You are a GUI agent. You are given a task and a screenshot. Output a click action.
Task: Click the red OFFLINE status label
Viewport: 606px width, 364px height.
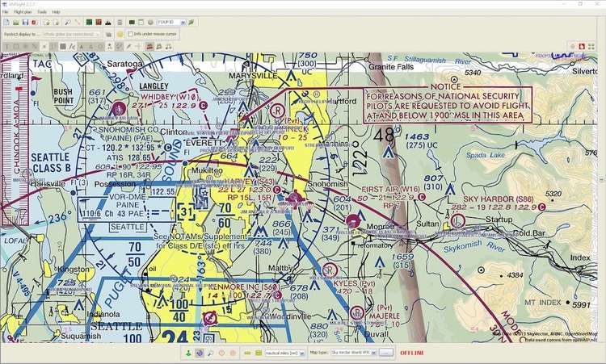coord(411,353)
